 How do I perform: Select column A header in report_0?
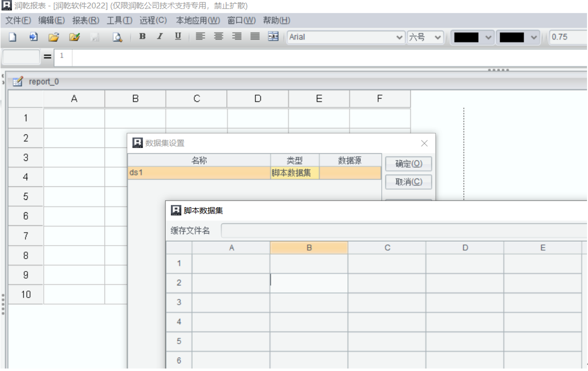coord(74,99)
